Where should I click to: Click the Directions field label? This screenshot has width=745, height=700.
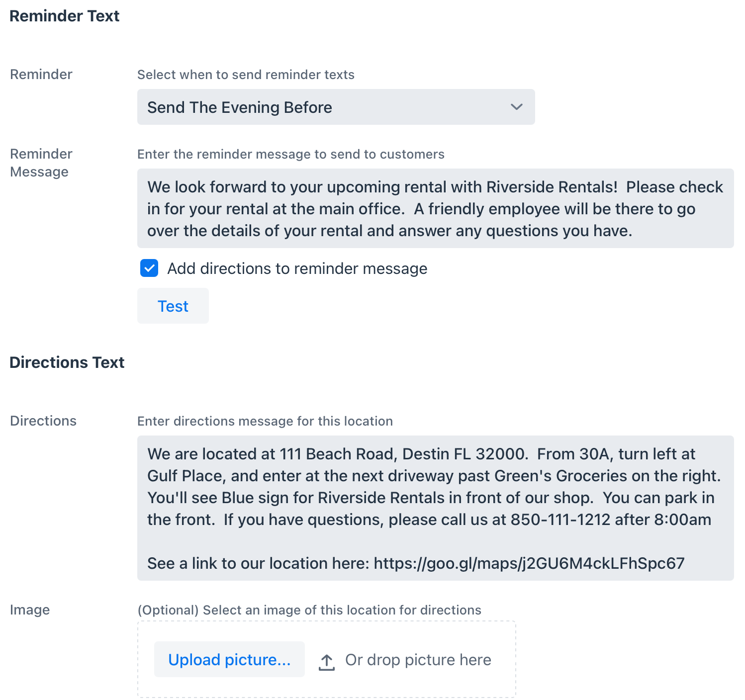(x=43, y=421)
